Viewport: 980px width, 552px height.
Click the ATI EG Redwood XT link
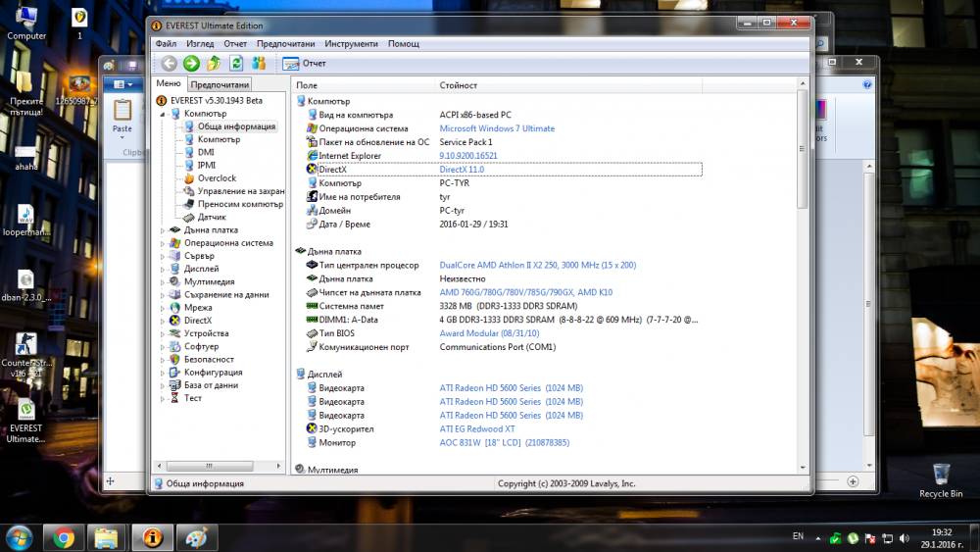coord(477,428)
